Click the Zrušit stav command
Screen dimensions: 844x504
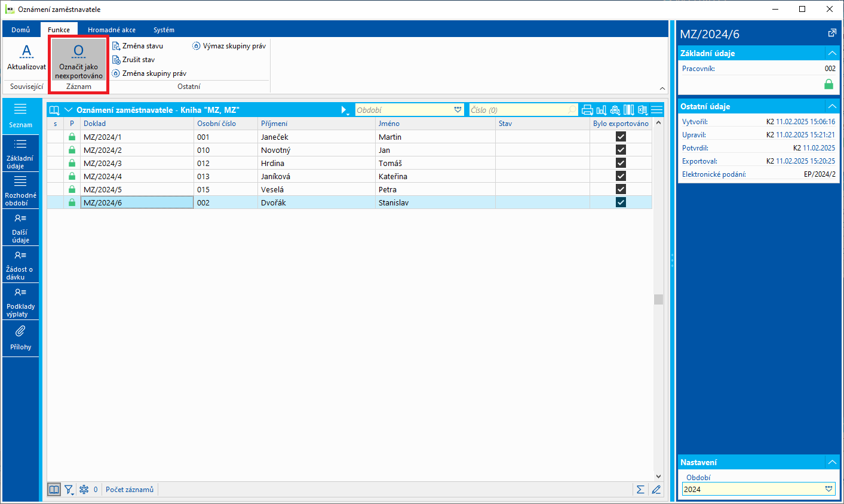pos(133,60)
